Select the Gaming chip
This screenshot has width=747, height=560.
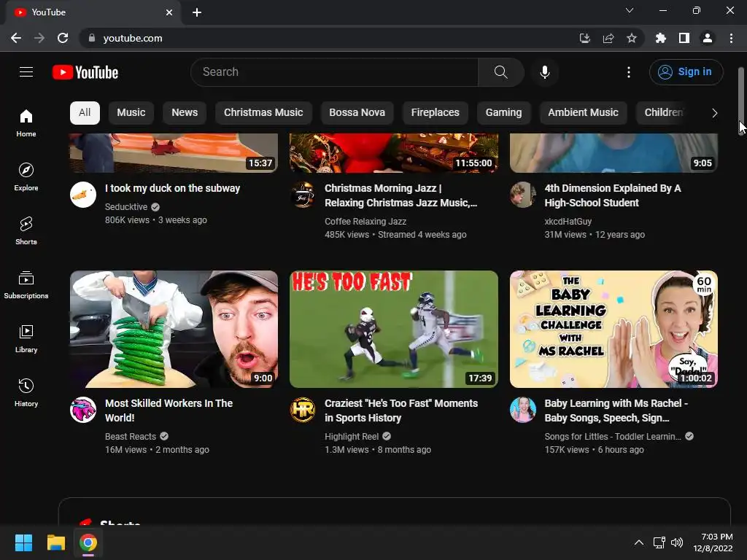click(503, 112)
